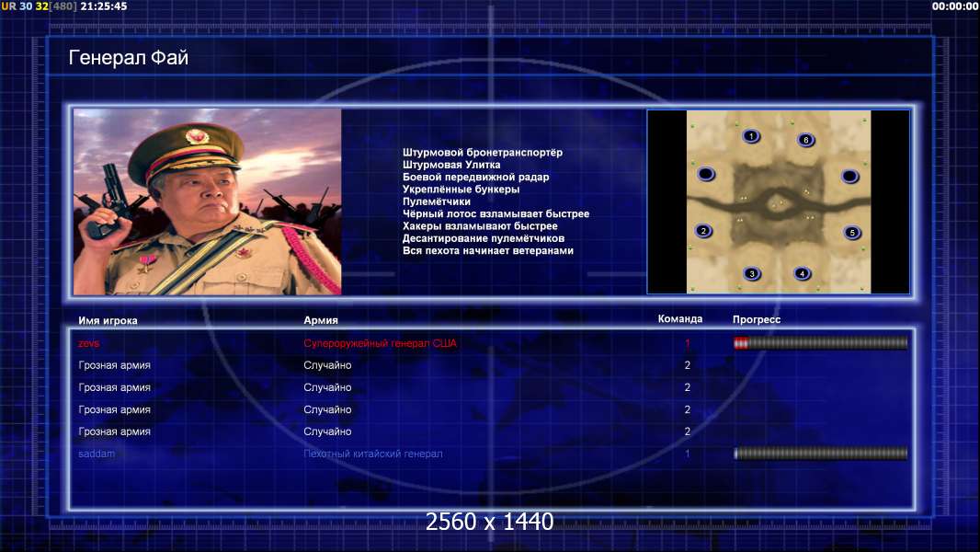Viewport: 980px width, 552px height.
Task: Click the 00:00:00 timer
Action: tap(955, 6)
